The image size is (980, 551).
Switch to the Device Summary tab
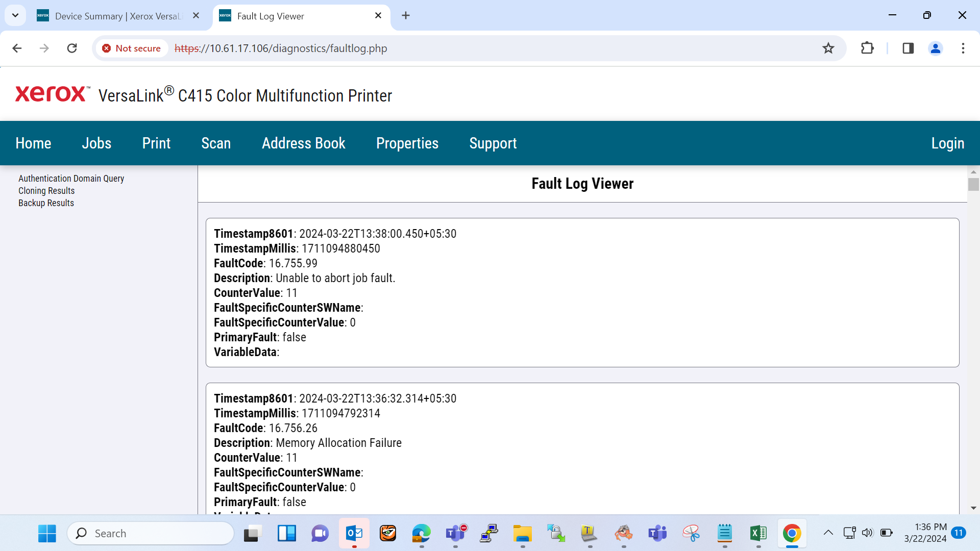(x=117, y=16)
